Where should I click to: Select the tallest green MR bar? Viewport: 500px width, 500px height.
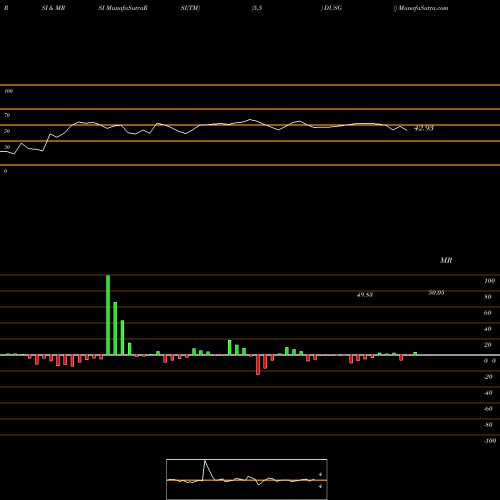tap(108, 315)
